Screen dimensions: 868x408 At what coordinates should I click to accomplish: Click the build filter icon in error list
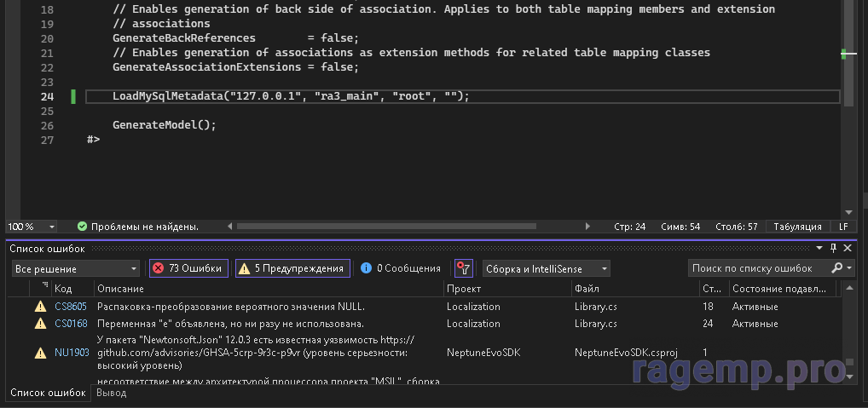point(463,268)
